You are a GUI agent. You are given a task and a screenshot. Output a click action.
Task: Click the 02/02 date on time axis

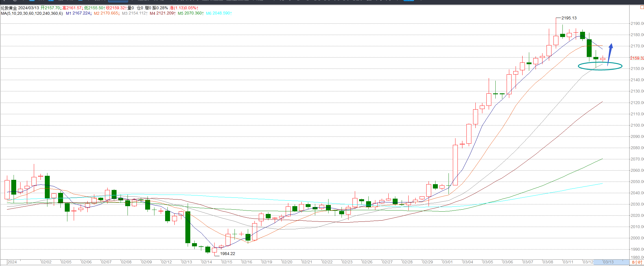click(x=46, y=262)
